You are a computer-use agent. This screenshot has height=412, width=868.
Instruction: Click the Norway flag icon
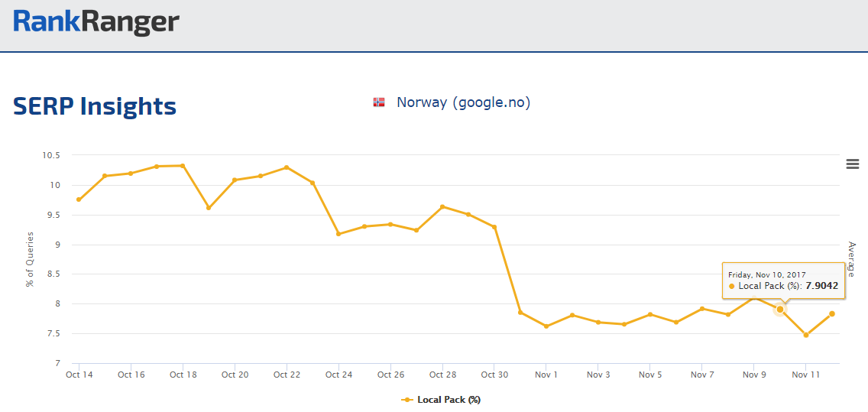point(379,102)
